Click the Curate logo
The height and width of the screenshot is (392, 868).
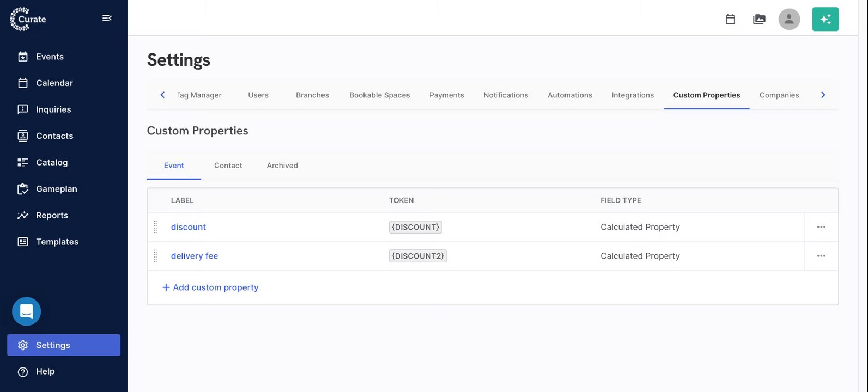tap(28, 19)
